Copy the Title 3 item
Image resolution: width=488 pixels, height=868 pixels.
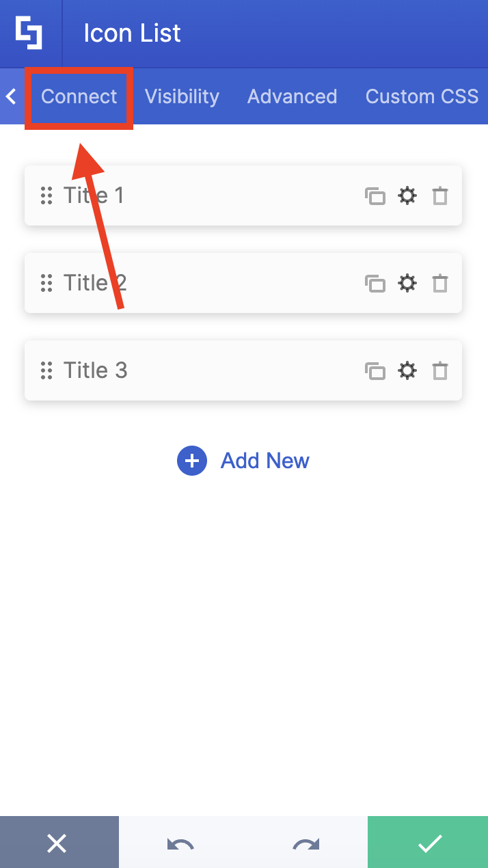375,370
